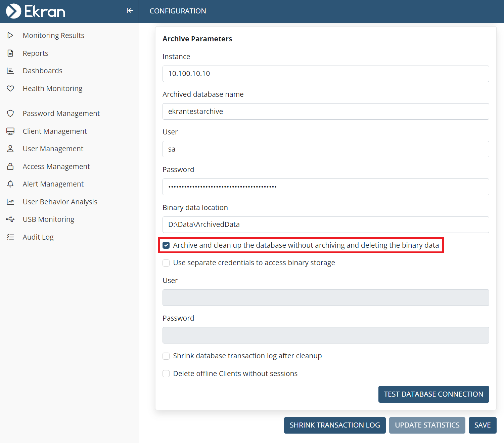
Task: Click the Archived database name field
Action: coord(325,111)
